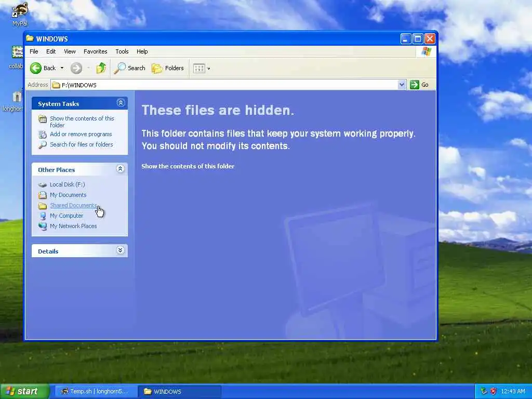Click the magnifier icon beside Search for files

click(43, 145)
